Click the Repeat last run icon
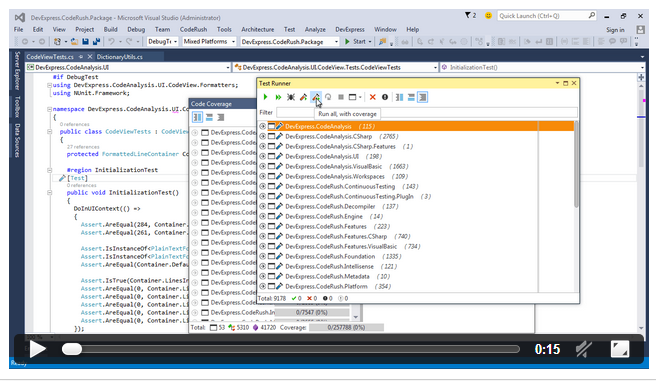Viewport: 656px width, 381px height. (x=328, y=97)
